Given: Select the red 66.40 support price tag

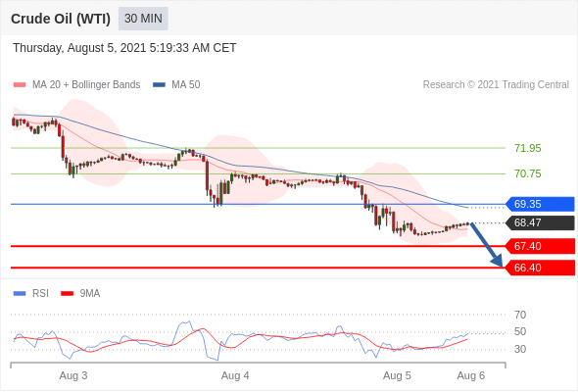Looking at the screenshot, I should pyautogui.click(x=540, y=268).
